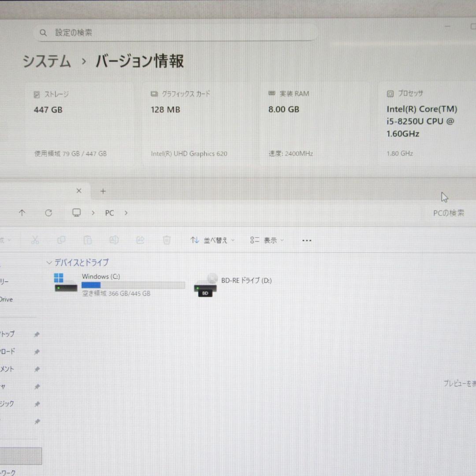Click the Up navigation arrow in Explorer
476x476 pixels.
(x=22, y=213)
